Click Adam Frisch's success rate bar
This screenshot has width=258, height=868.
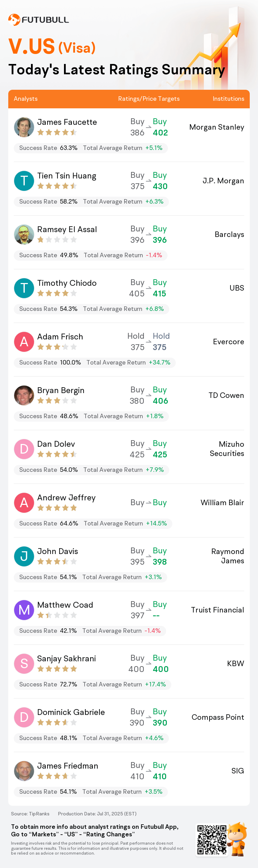point(95,362)
